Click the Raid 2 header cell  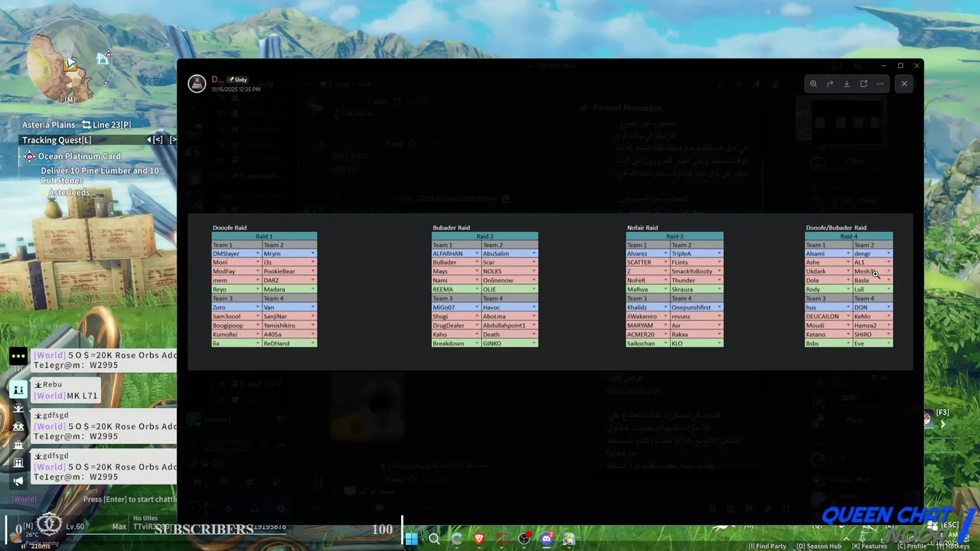click(485, 236)
